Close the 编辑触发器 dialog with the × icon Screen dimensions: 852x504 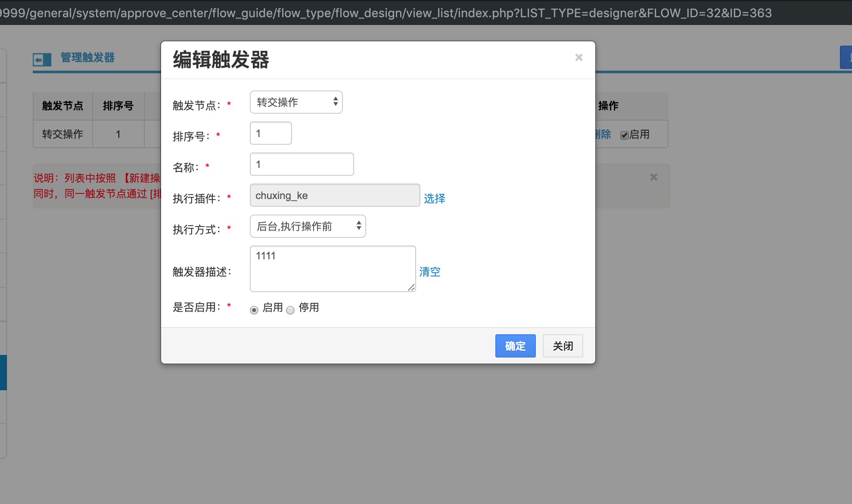click(579, 57)
